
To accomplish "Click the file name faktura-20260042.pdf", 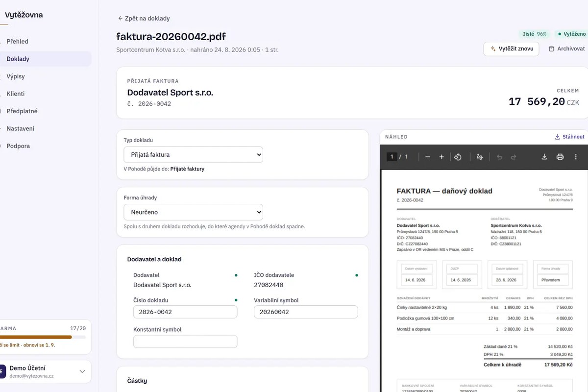I will click(x=171, y=36).
